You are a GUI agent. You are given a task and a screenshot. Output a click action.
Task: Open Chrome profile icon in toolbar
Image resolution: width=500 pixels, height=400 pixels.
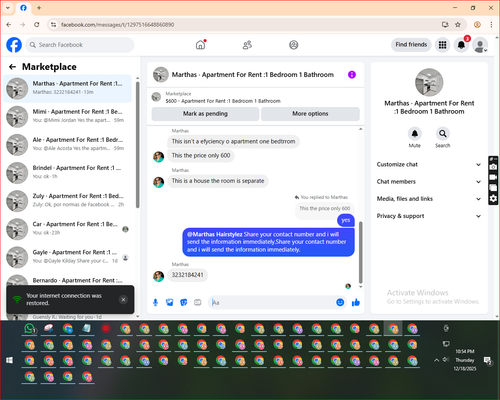477,25
